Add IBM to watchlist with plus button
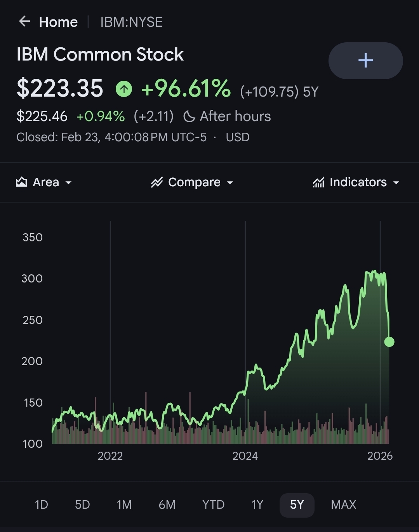The image size is (419, 532). [x=365, y=61]
